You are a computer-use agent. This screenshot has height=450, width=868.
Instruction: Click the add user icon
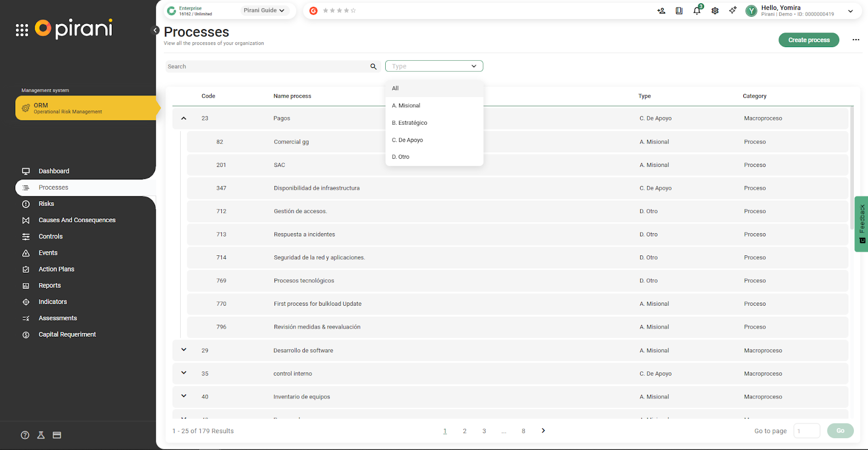coord(661,11)
